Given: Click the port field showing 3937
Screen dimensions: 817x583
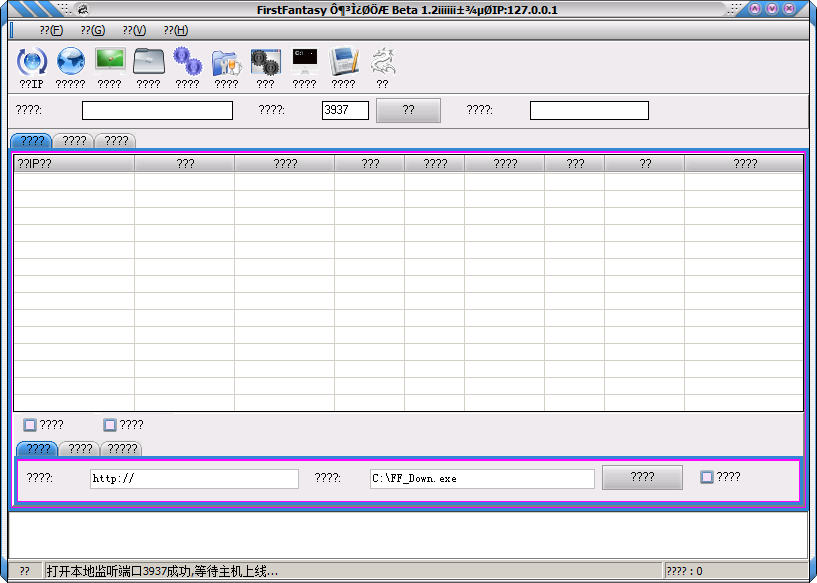Looking at the screenshot, I should click(x=345, y=110).
